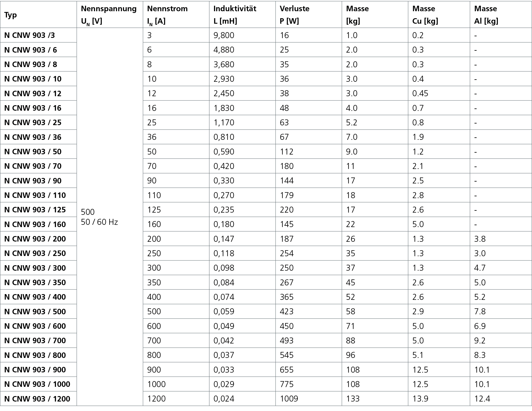Select aluminium mass value '7.8'
532x411 pixels.
(480, 312)
